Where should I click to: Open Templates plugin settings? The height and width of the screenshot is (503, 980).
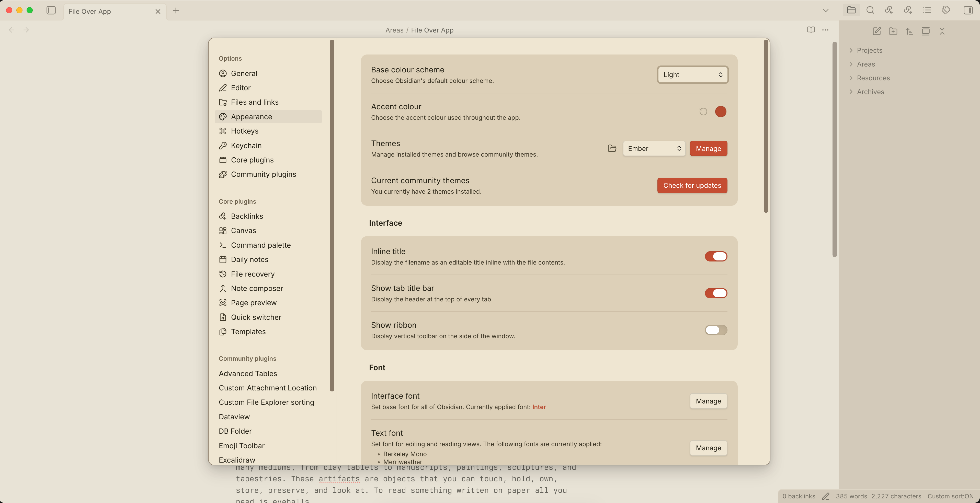pos(268,332)
